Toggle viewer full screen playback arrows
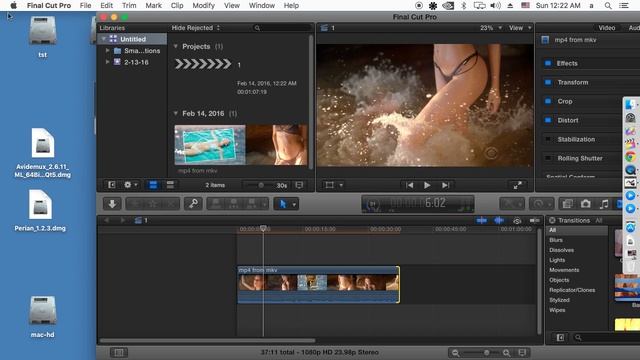640x360 pixels. coord(518,185)
